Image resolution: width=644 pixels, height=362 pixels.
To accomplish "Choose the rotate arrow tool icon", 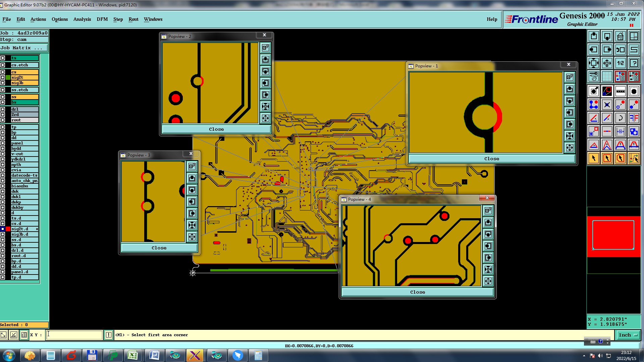I will click(x=620, y=118).
